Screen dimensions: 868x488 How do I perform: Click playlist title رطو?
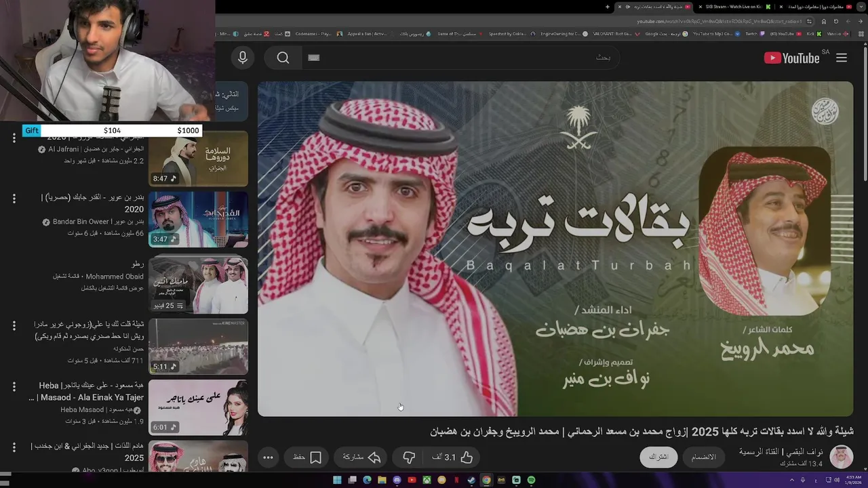138,264
